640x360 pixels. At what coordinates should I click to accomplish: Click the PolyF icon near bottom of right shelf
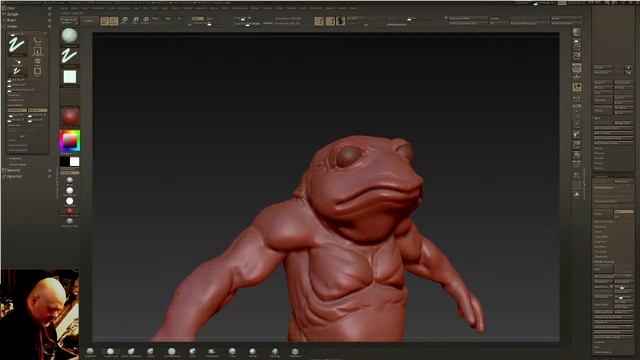click(x=577, y=164)
